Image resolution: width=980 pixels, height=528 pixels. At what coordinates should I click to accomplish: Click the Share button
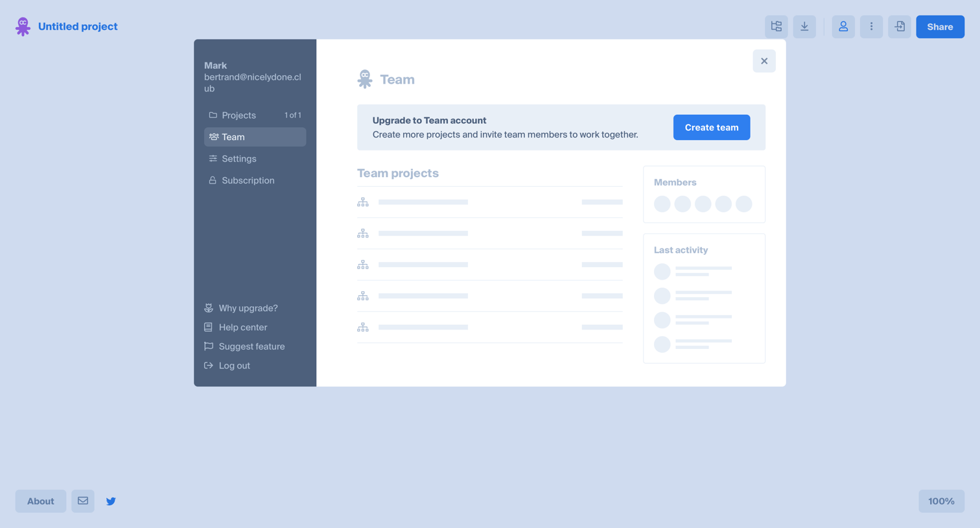[x=940, y=27]
